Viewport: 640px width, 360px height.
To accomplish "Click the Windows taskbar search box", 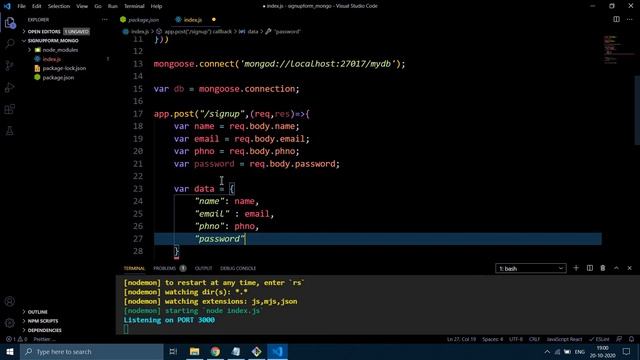I will (x=92, y=351).
